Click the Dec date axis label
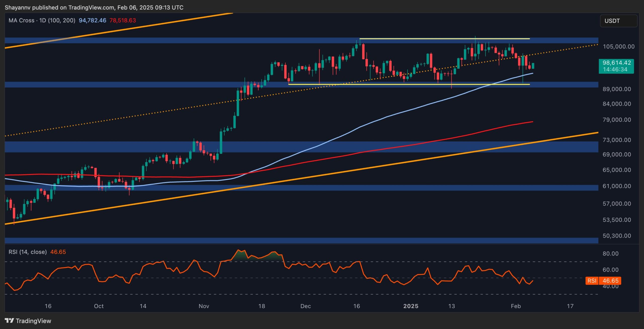Image resolution: width=644 pixels, height=329 pixels. (305, 306)
